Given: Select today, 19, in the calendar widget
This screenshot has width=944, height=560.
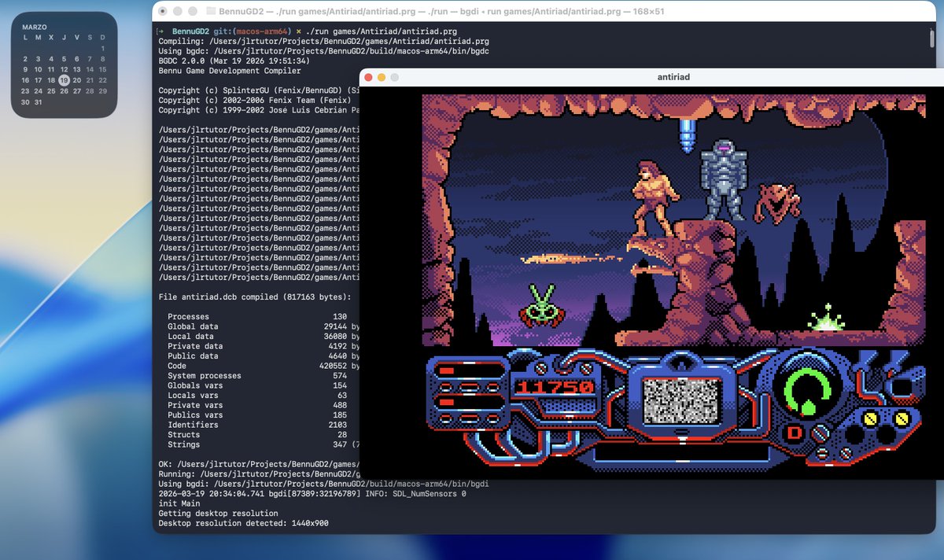Looking at the screenshot, I should click(64, 80).
